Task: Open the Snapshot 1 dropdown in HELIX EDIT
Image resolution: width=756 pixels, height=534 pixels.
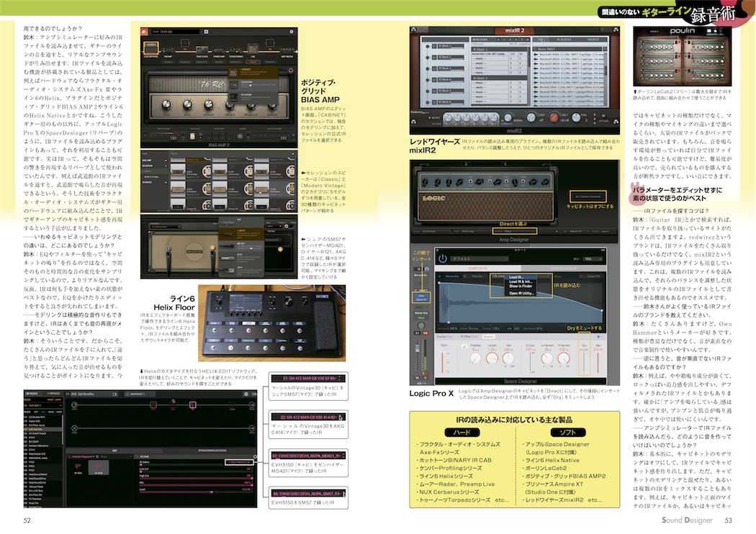Action: [140, 394]
